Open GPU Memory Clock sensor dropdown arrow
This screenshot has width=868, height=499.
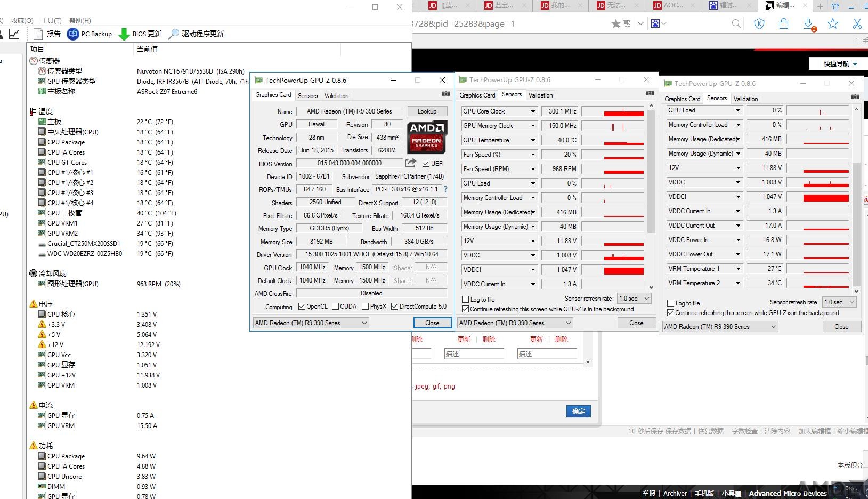(532, 126)
